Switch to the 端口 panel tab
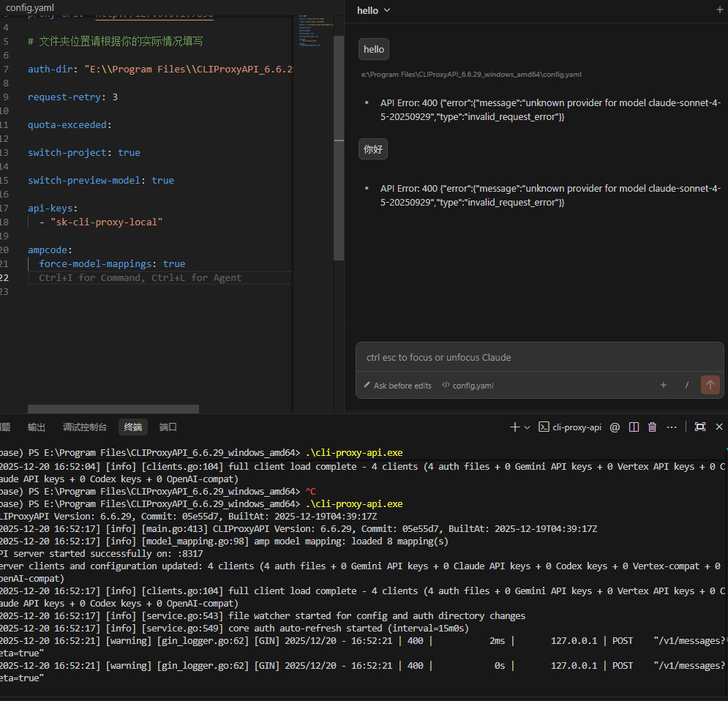 point(168,427)
